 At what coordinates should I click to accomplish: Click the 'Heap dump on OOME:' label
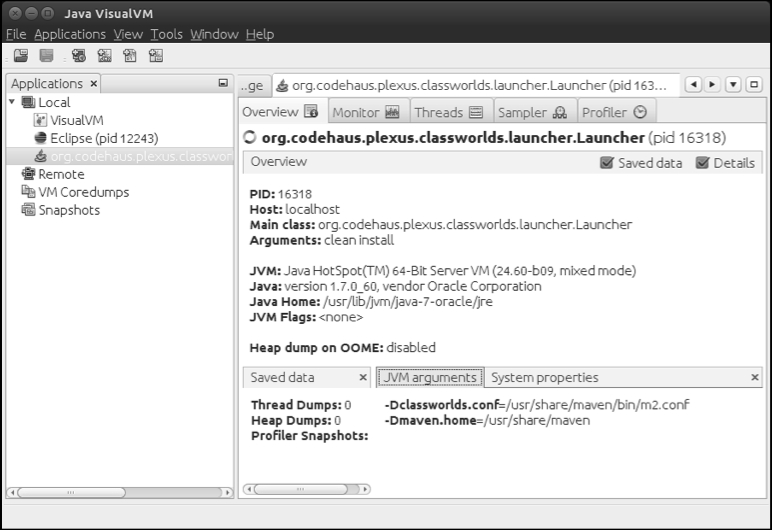[316, 348]
